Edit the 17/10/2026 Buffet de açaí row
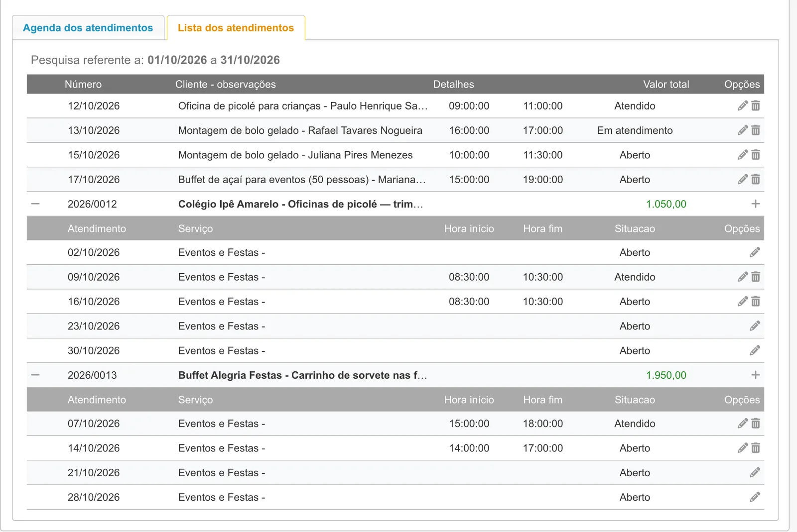 (x=743, y=179)
